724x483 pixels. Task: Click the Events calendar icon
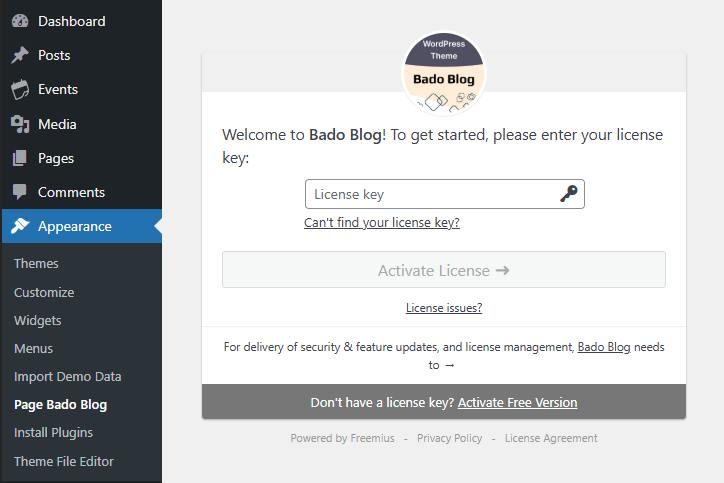point(20,90)
